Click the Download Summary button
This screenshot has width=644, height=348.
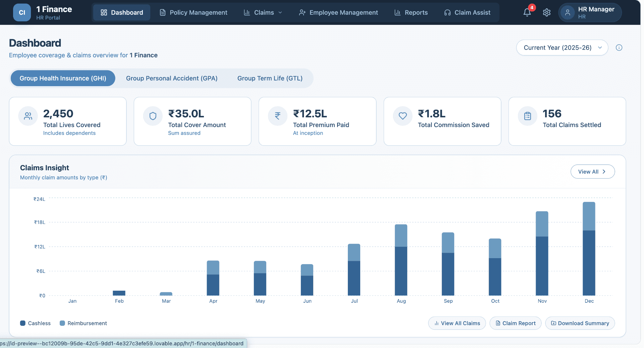(580, 323)
